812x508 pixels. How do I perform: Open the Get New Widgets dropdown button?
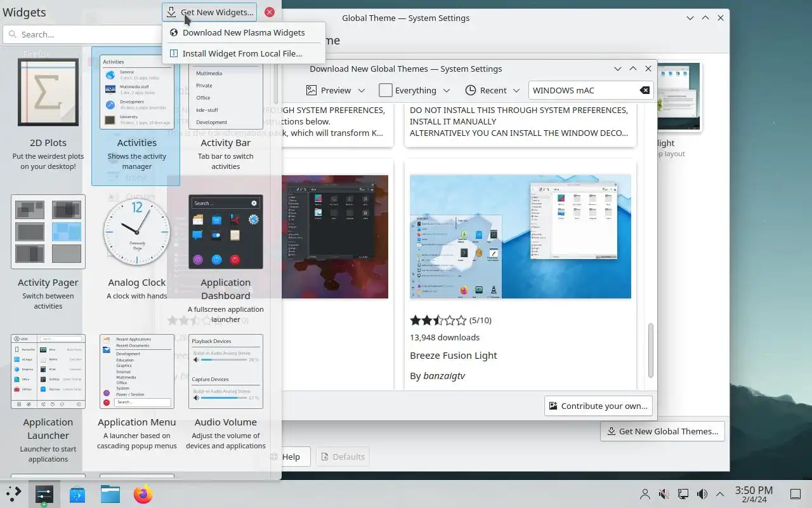click(x=209, y=12)
